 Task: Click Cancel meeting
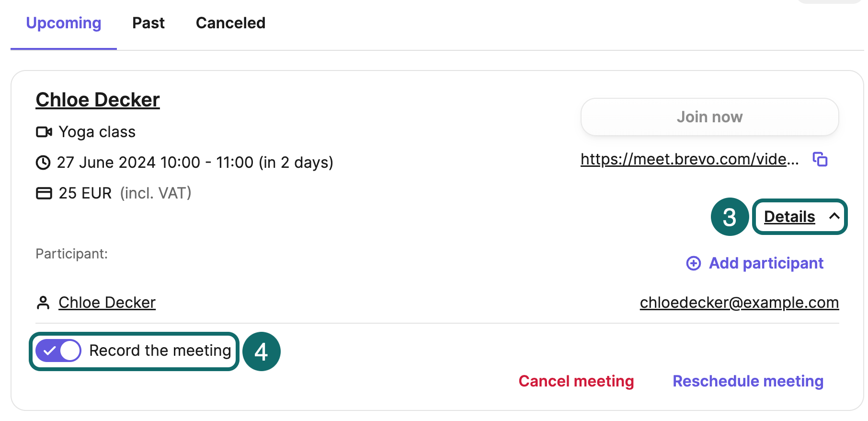point(576,381)
